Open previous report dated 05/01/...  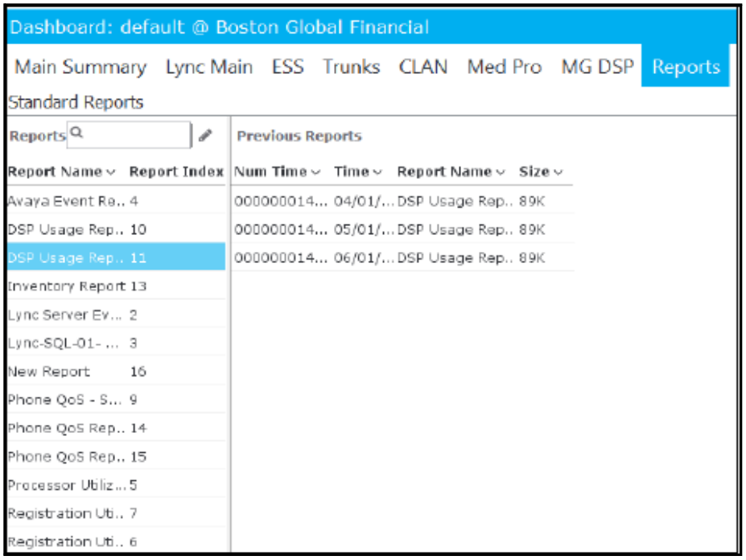[403, 229]
